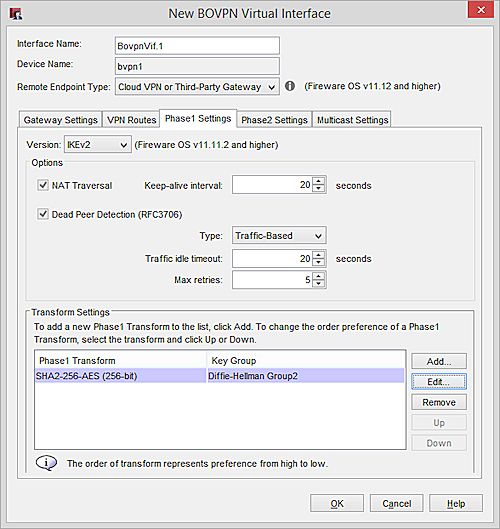Decrease the Traffic idle timeout value
The height and width of the screenshot is (529, 500).
tap(318, 262)
